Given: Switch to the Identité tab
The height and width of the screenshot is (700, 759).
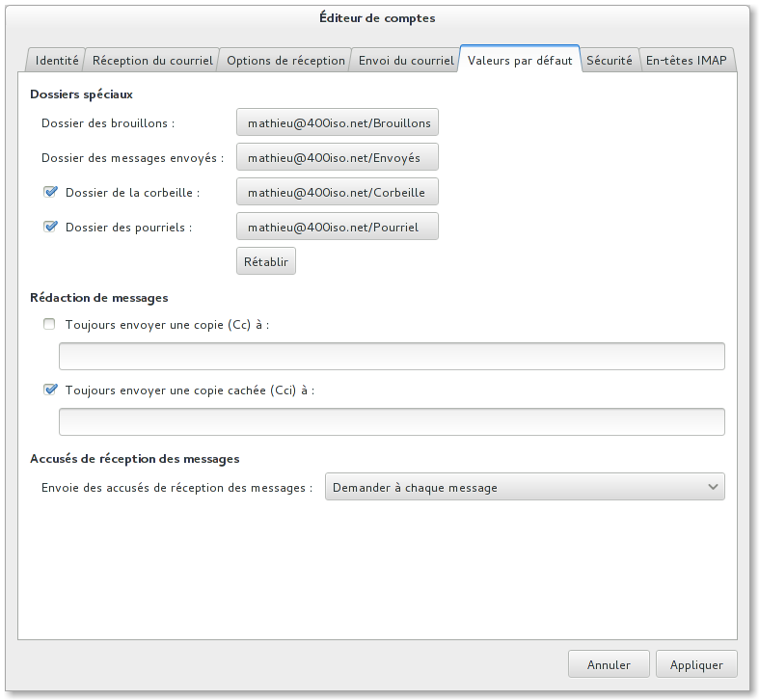Looking at the screenshot, I should (57, 60).
